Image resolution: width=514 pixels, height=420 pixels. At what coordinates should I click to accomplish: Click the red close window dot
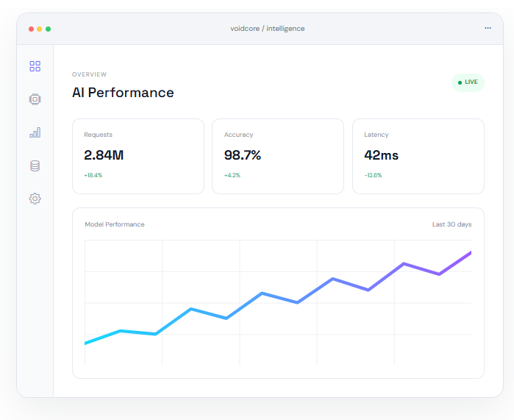31,29
